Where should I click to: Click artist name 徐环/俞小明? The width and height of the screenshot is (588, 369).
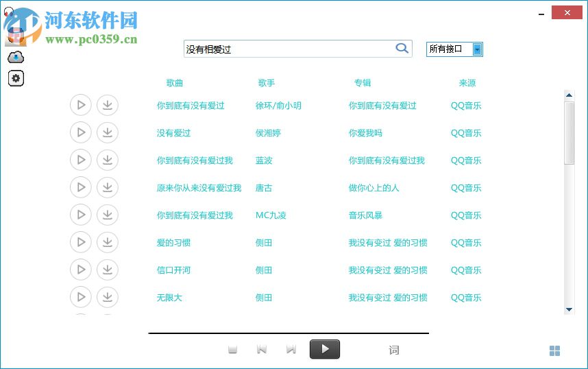coord(278,106)
